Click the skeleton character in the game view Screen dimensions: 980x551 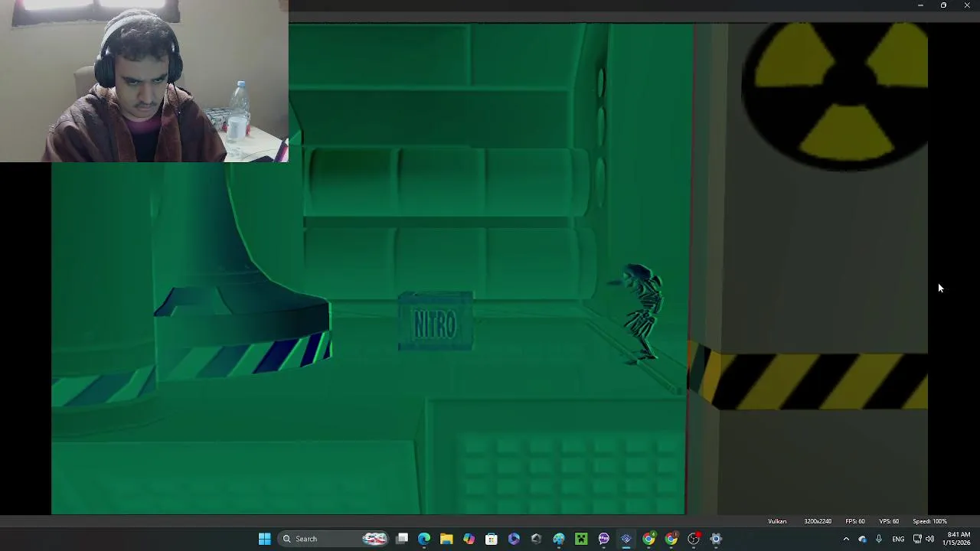pos(642,314)
